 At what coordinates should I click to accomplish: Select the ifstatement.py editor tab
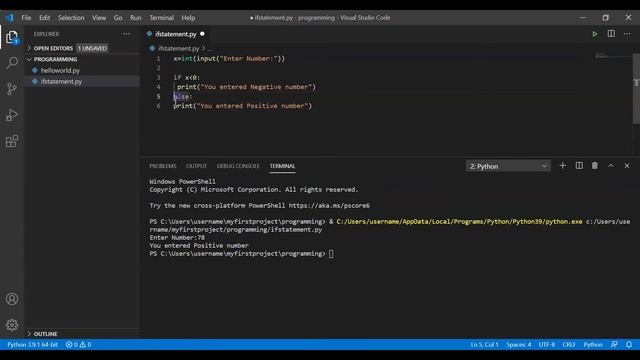click(176, 34)
